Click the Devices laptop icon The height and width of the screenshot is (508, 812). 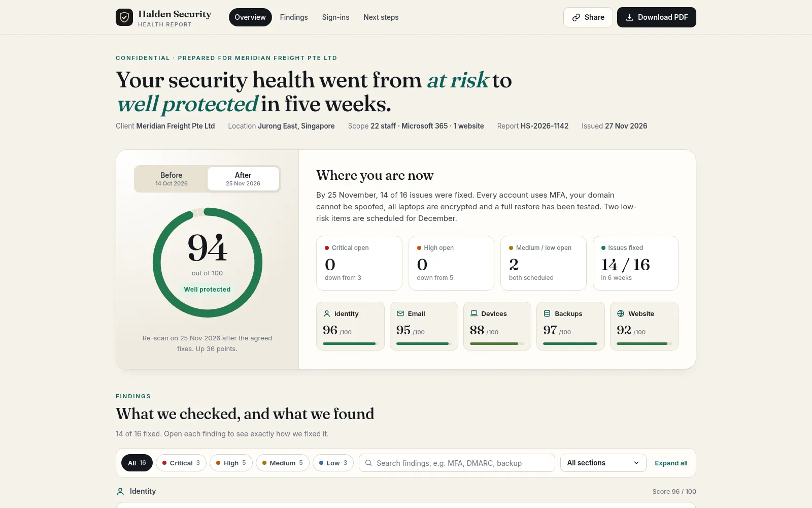(474, 313)
